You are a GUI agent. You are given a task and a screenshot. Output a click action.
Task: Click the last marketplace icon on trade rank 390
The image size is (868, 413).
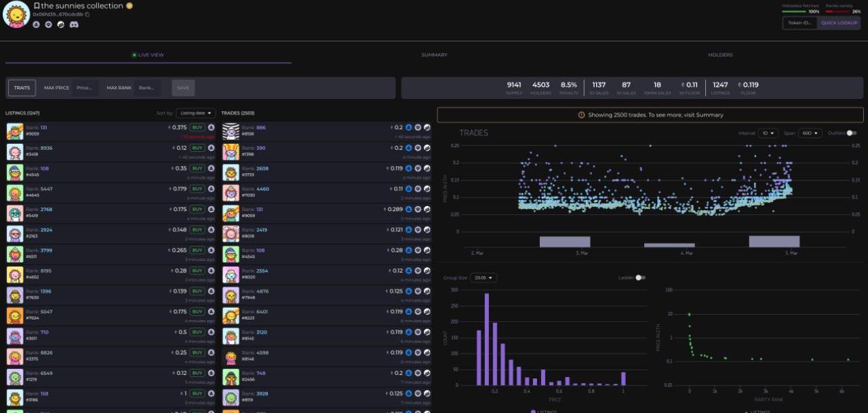pos(427,148)
